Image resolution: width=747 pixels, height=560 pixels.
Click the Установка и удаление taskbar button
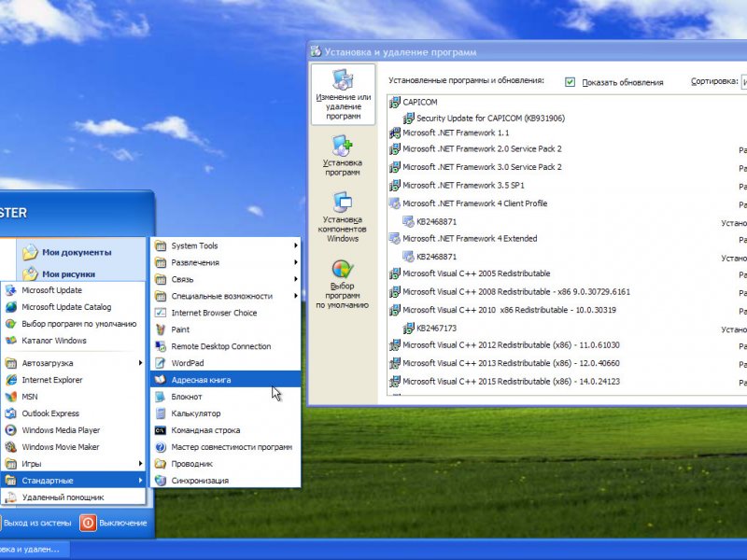[x=34, y=550]
